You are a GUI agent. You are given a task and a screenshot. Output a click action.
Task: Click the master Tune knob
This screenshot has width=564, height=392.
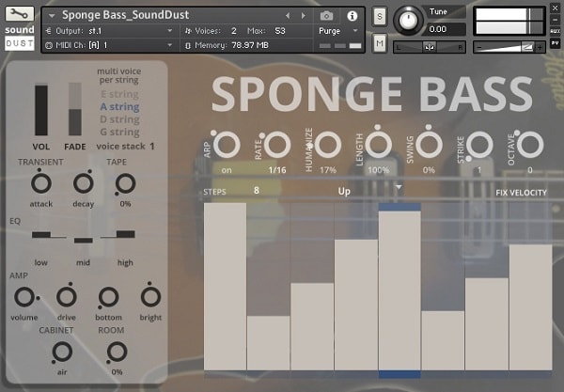coord(408,21)
